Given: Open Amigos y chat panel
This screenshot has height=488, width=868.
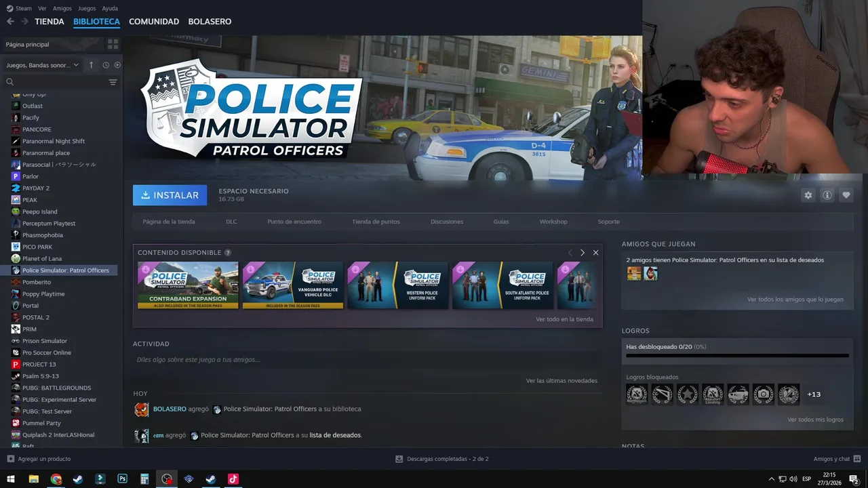Looking at the screenshot, I should 837,459.
